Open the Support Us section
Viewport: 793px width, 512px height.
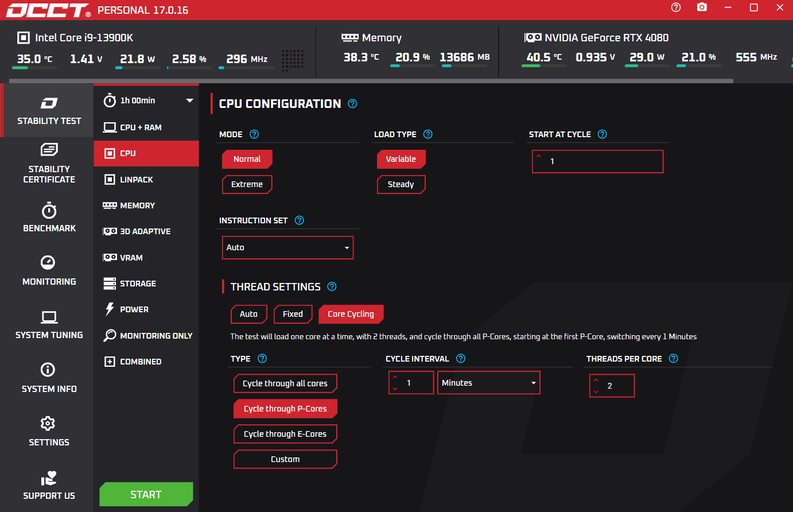[x=49, y=485]
